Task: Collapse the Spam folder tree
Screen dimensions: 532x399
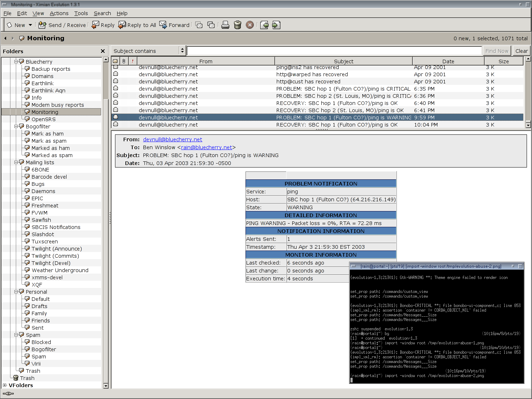Action: coord(16,335)
